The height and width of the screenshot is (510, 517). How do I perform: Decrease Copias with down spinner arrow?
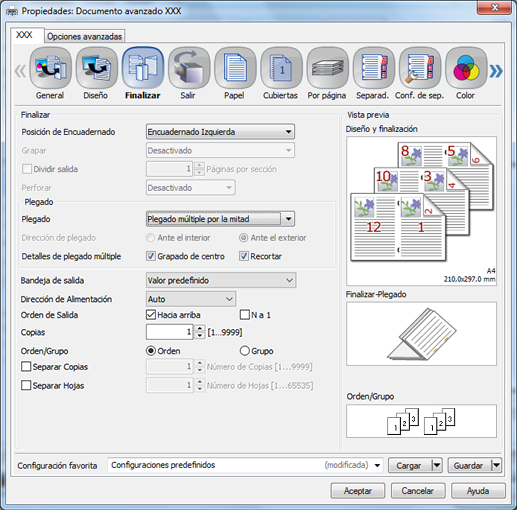pos(199,335)
